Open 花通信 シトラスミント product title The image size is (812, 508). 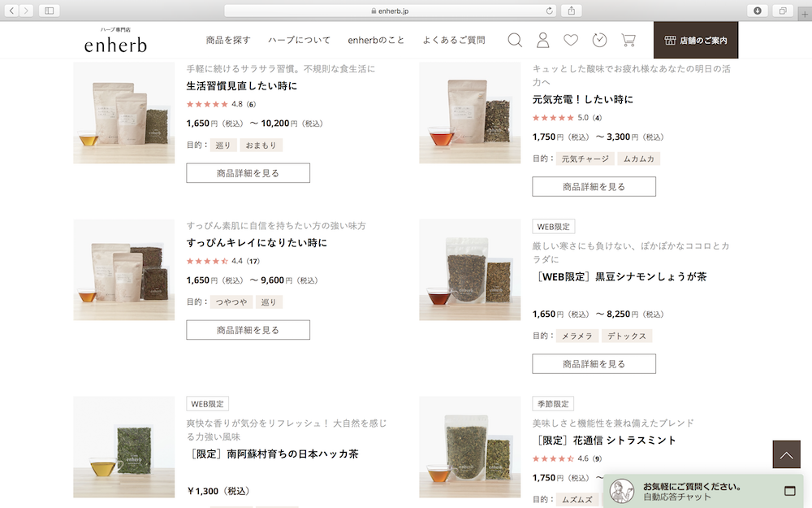pos(604,441)
